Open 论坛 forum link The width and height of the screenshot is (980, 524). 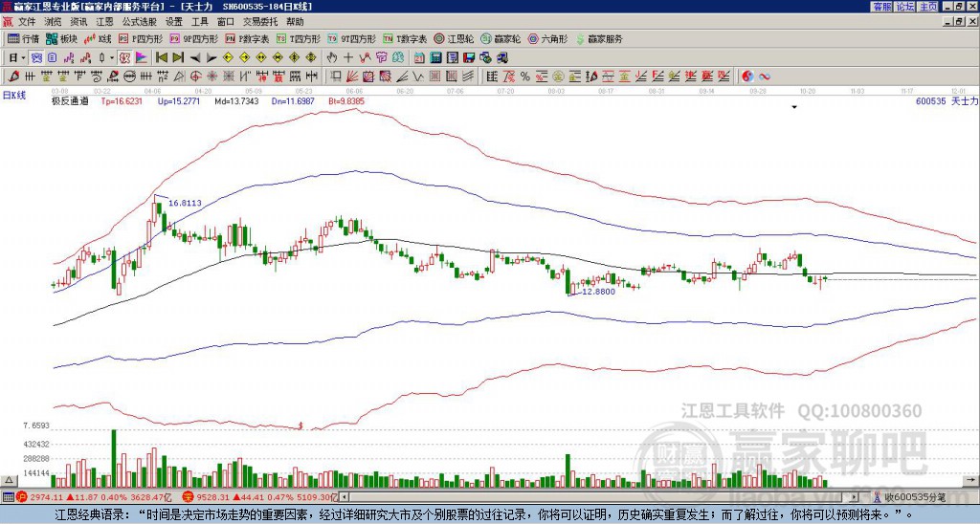(904, 7)
